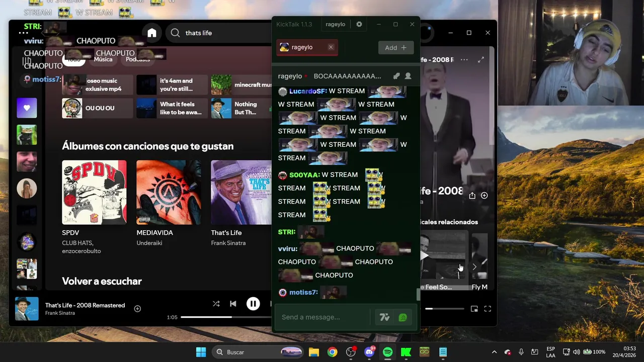Open the What it feels like to be awake tile

coord(172,108)
